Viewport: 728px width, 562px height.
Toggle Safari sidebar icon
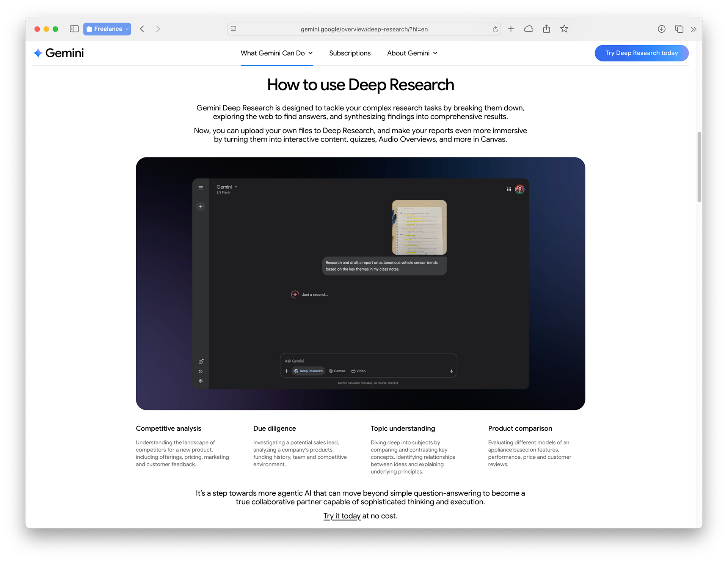click(74, 29)
